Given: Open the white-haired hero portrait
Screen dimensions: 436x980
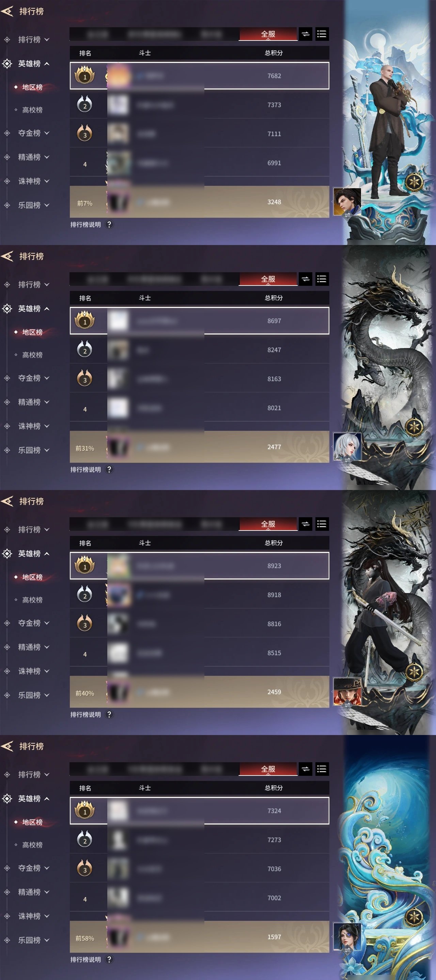Looking at the screenshot, I should point(347,447).
